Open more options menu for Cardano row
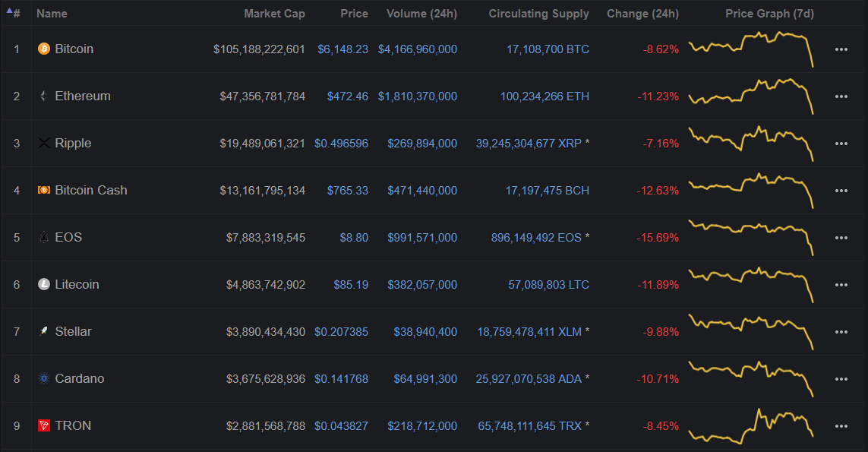This screenshot has width=868, height=452. point(841,379)
